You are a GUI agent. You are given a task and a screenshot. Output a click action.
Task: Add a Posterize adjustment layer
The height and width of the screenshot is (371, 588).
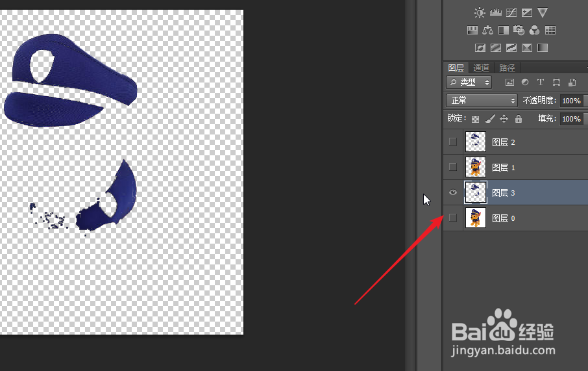point(496,47)
